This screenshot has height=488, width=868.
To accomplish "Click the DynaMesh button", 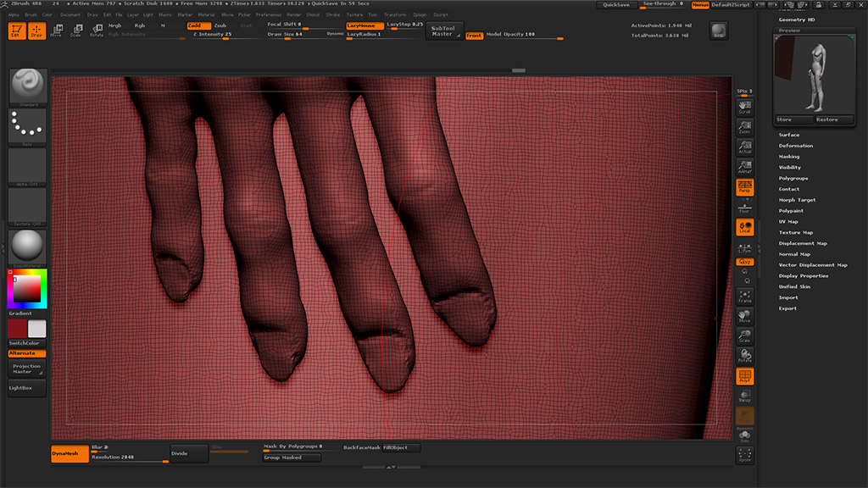I will click(70, 454).
